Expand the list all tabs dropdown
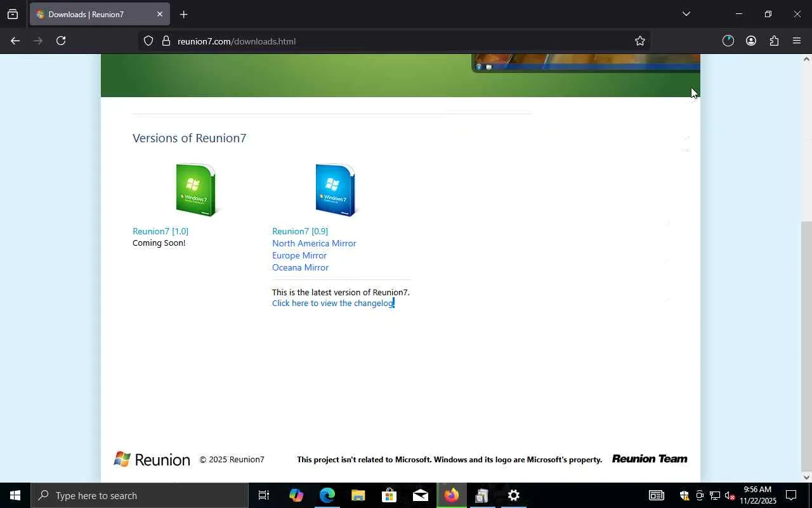 (x=686, y=14)
